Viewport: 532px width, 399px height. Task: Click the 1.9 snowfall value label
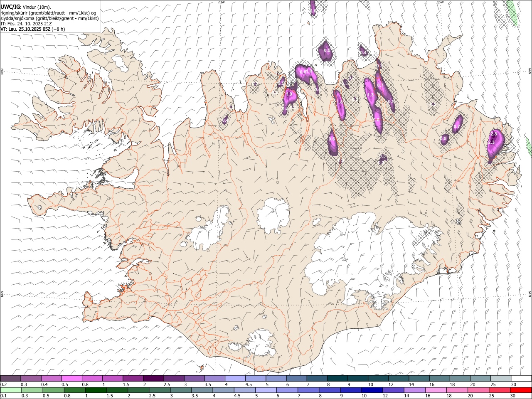pyautogui.click(x=289, y=94)
